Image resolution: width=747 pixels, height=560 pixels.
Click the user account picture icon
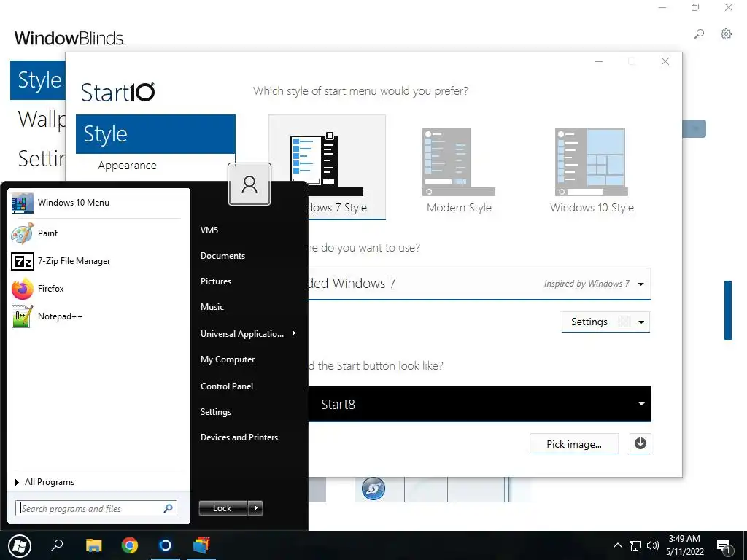(x=249, y=184)
